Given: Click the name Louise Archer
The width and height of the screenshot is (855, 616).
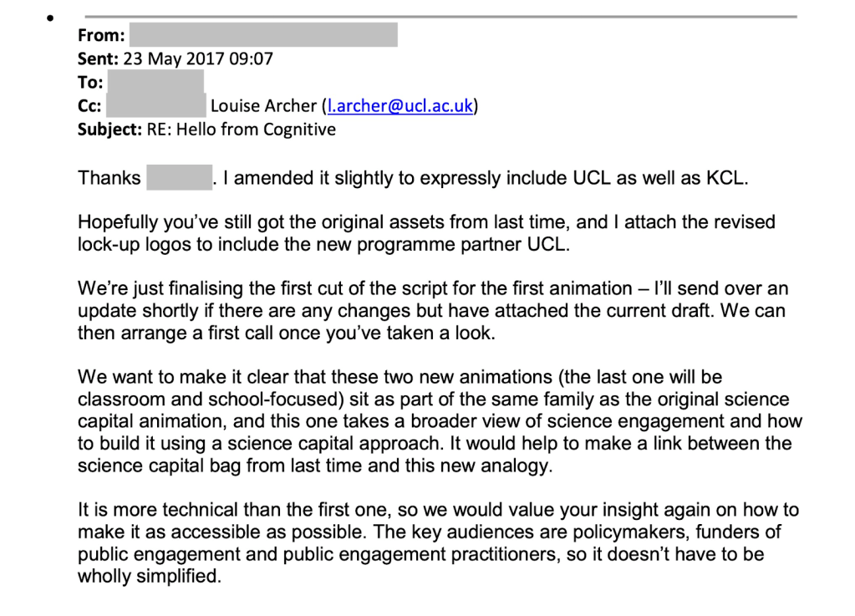Looking at the screenshot, I should (263, 106).
